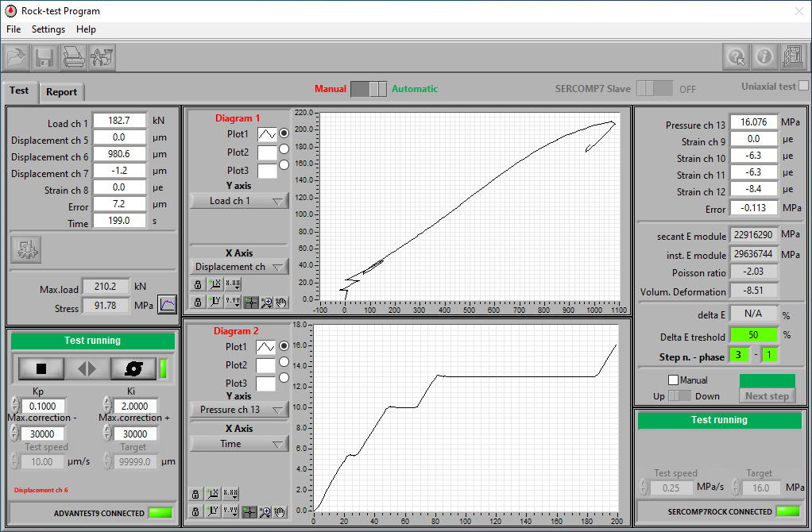The image size is (812, 532).
Task: Open the Settings menu
Action: coord(48,29)
